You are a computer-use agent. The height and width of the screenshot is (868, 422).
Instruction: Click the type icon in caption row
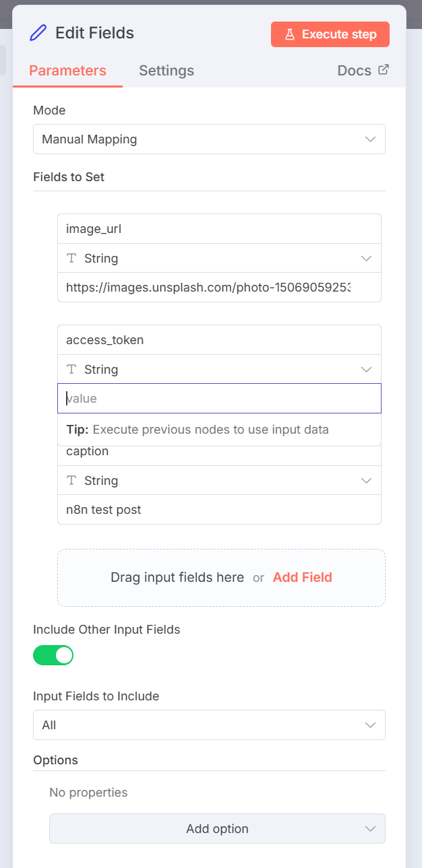click(x=71, y=481)
